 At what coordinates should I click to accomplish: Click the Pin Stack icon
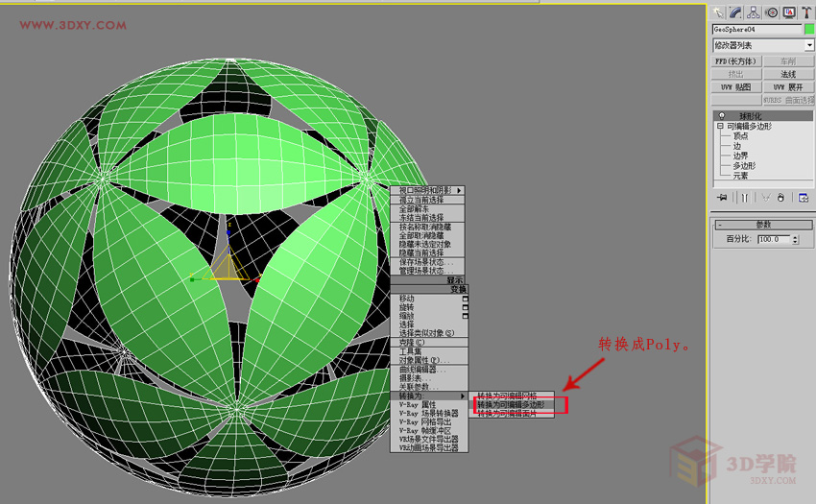[722, 198]
